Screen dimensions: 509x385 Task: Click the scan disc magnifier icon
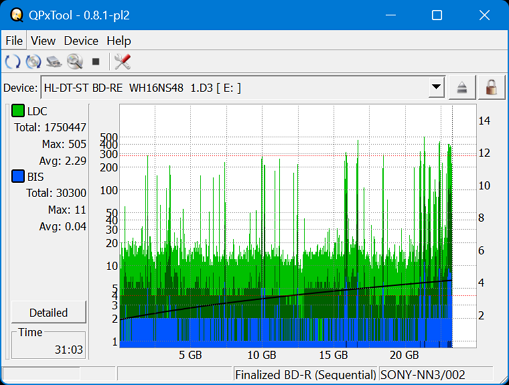coord(75,62)
